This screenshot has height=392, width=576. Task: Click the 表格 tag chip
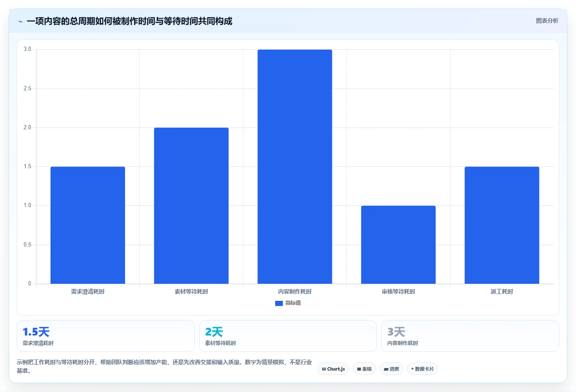click(x=364, y=369)
